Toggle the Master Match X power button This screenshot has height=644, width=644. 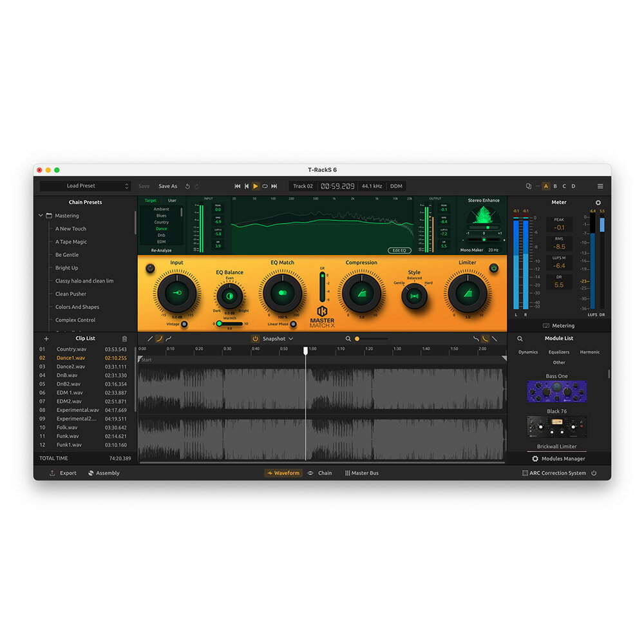[x=493, y=268]
